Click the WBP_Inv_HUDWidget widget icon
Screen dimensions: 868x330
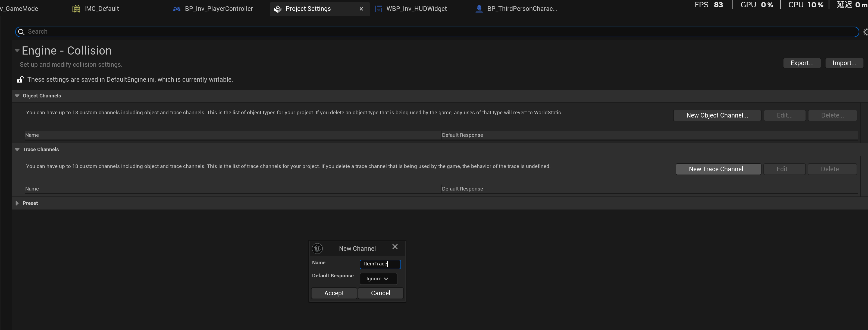378,9
